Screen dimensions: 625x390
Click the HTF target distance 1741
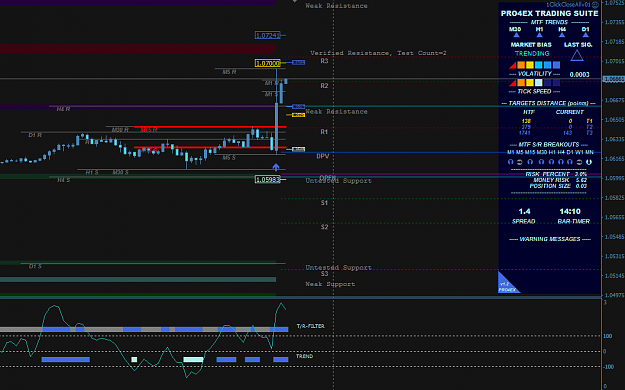pyautogui.click(x=525, y=133)
